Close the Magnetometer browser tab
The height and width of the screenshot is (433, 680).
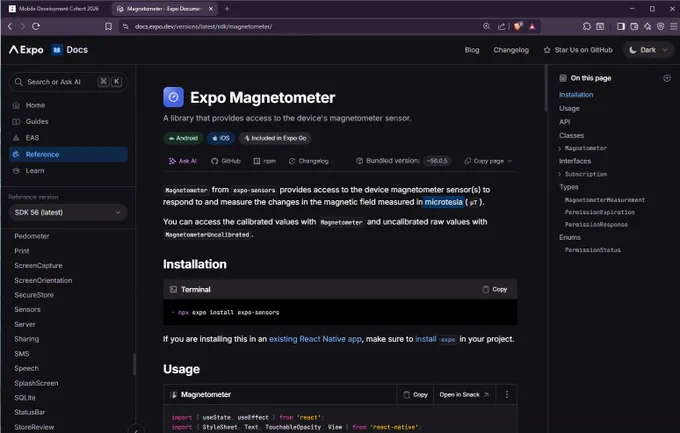[211, 8]
